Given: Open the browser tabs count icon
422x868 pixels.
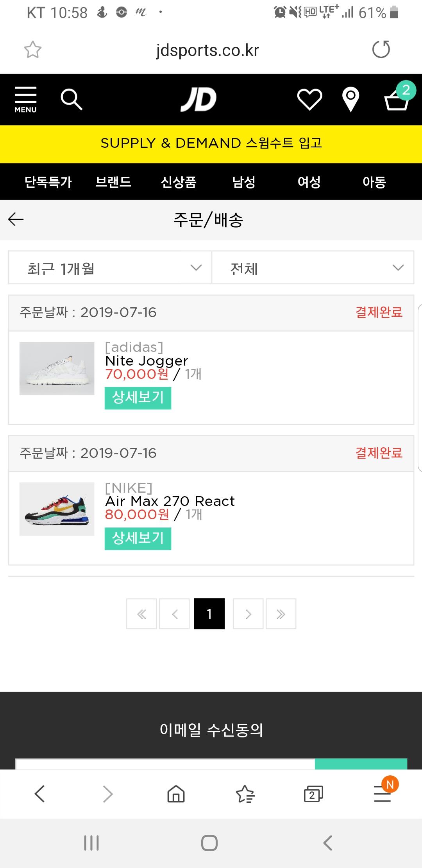Looking at the screenshot, I should click(x=313, y=794).
